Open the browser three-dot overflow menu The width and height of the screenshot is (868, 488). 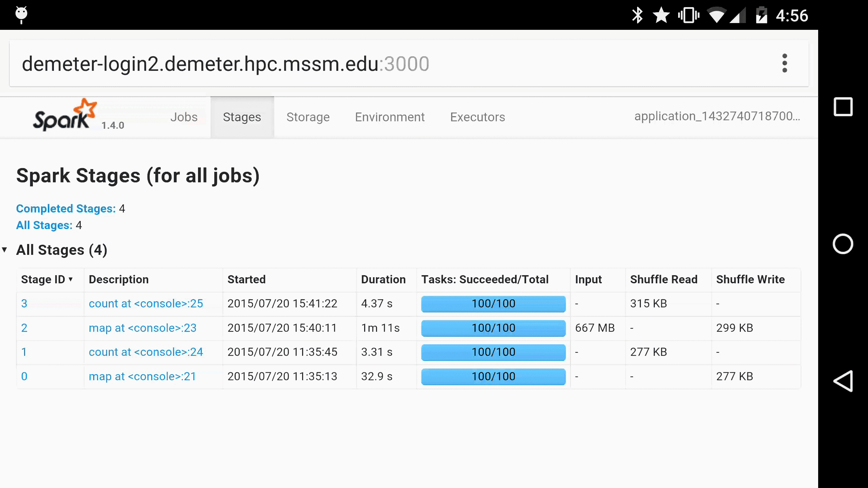tap(784, 63)
